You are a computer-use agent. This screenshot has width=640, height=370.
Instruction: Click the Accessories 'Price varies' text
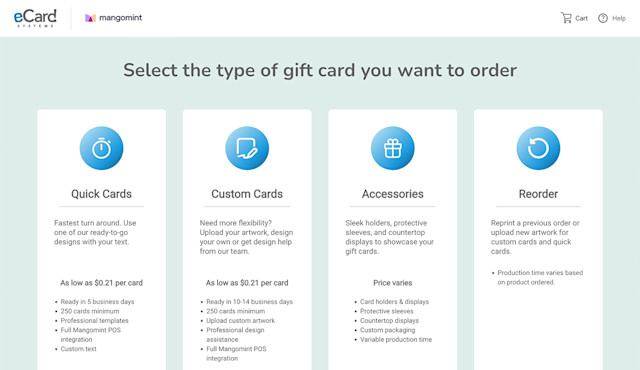pos(393,283)
